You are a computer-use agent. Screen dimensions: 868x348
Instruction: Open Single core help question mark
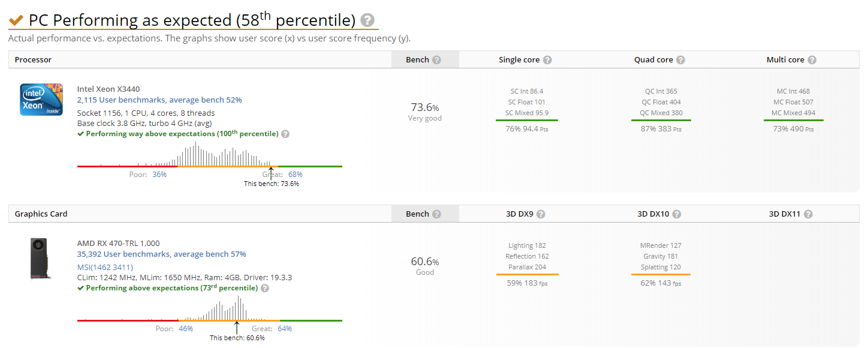(547, 60)
